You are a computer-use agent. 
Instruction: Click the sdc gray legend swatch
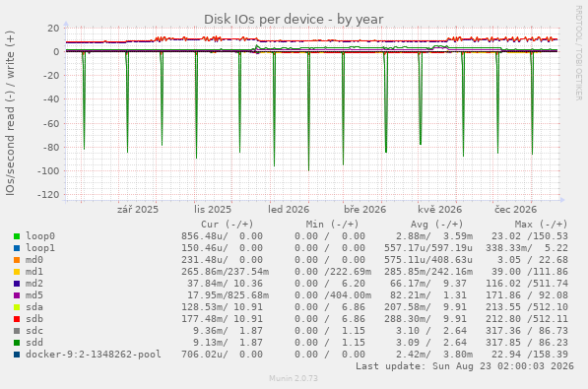click(17, 331)
